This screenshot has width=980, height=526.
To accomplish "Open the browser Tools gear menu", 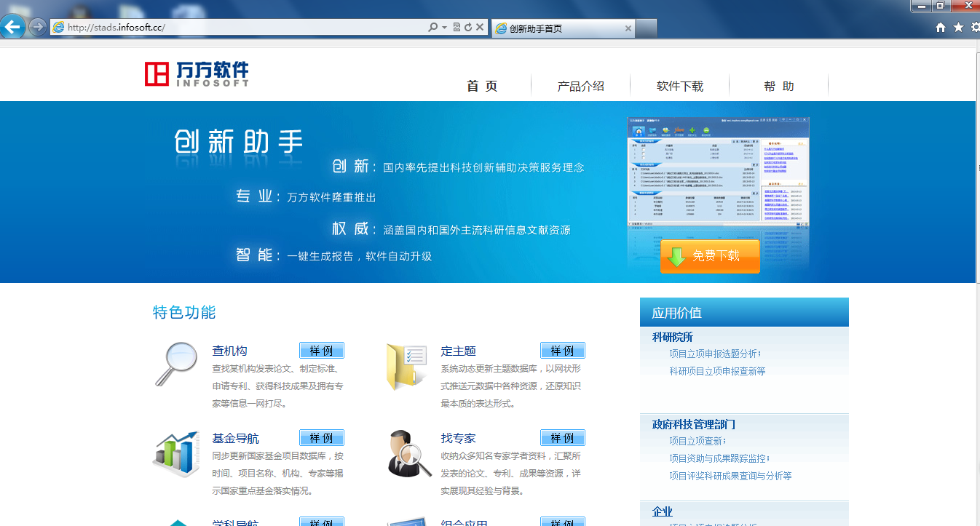I will tap(975, 28).
